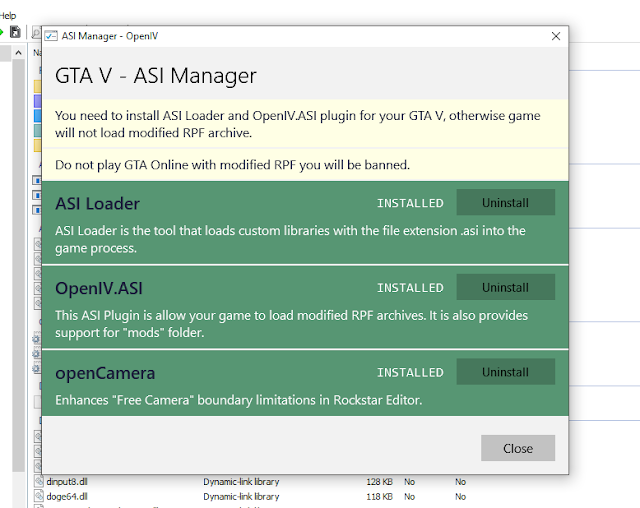Click the OpenIV.ASI heading
Viewport: 640px width, 508px height.
[x=99, y=288]
